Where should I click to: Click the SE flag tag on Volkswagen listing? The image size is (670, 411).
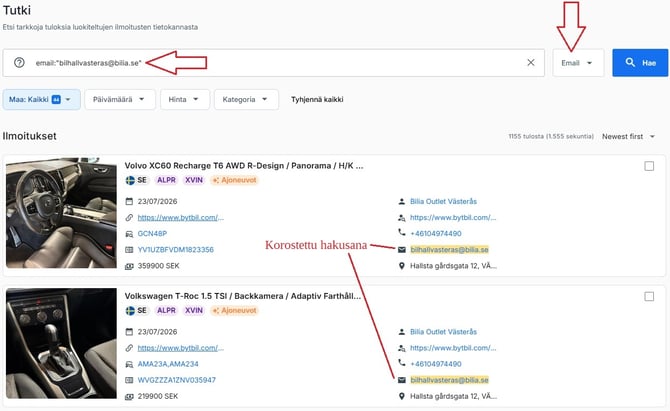(x=136, y=311)
